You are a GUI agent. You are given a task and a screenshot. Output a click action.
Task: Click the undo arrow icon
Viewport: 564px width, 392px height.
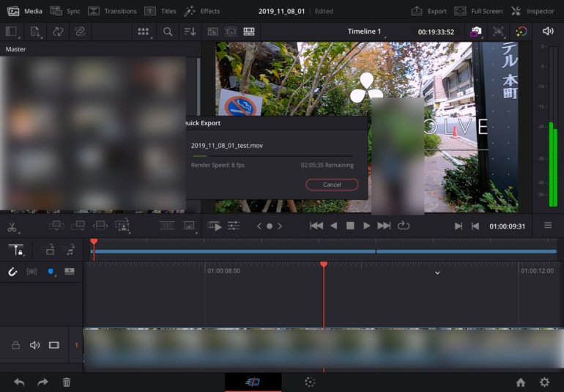[x=19, y=382]
